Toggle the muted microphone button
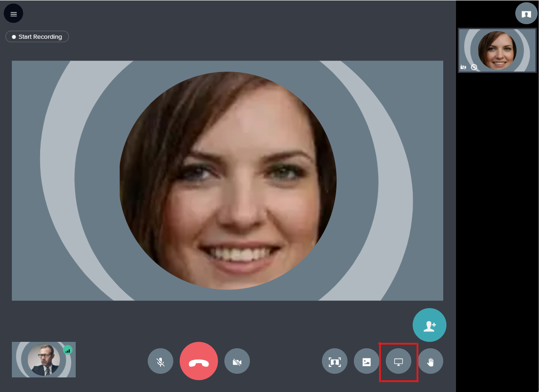Screen dimensions: 539x392 click(161, 361)
